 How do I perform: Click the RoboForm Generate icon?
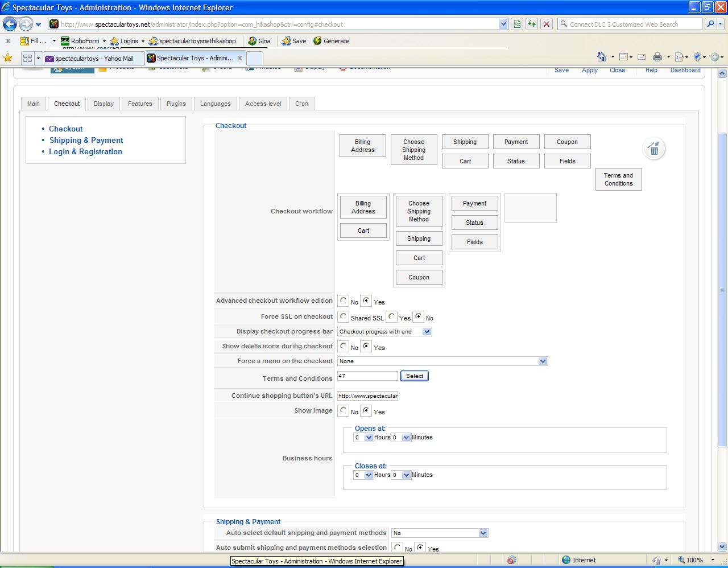(317, 41)
